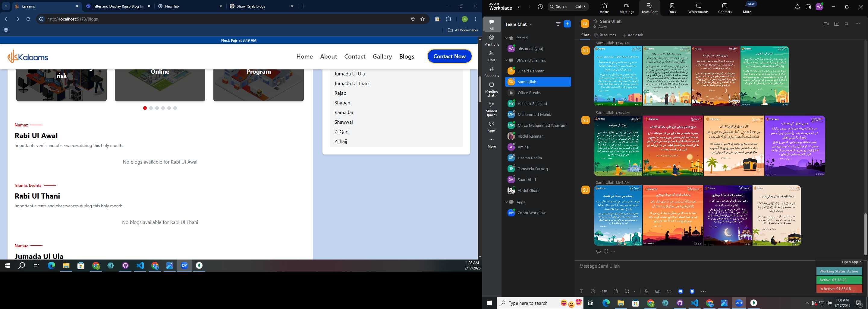This screenshot has width=868, height=309.
Task: Select Rajab in the months list
Action: click(x=340, y=93)
